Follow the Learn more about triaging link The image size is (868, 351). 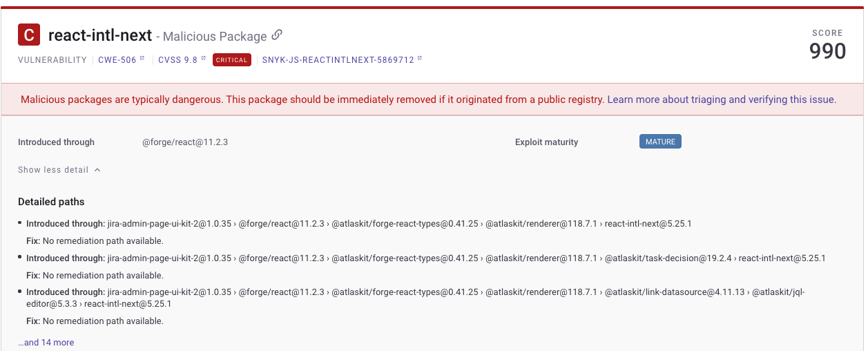(x=721, y=99)
